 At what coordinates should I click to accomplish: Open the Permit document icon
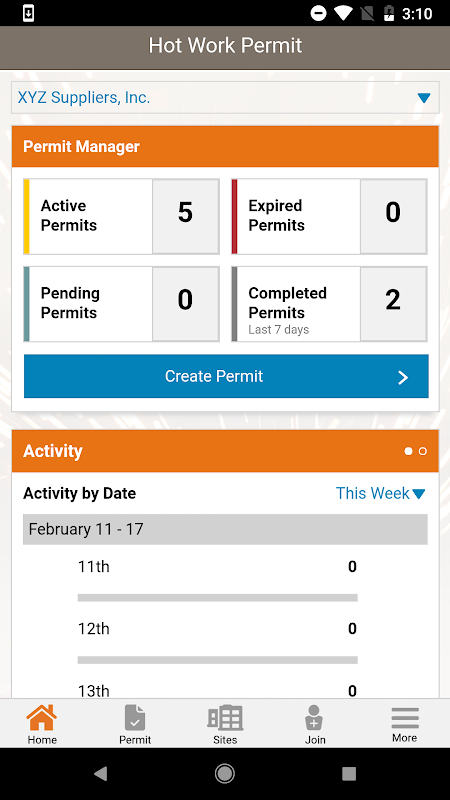[135, 717]
